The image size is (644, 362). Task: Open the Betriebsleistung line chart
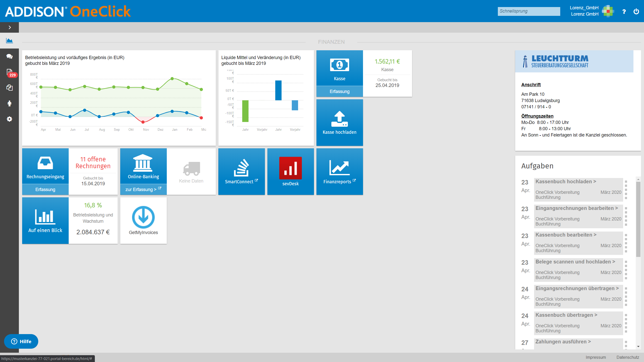(x=119, y=98)
